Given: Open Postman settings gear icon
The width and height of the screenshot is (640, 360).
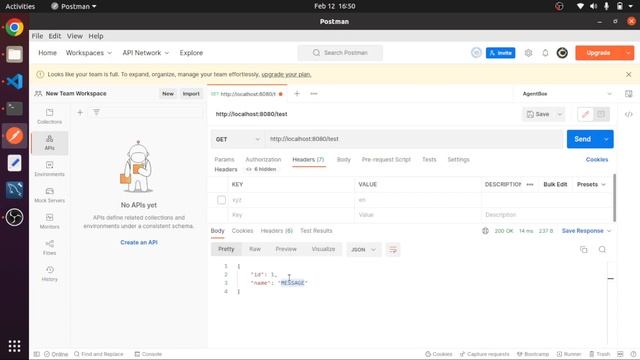Looking at the screenshot, I should 528,53.
